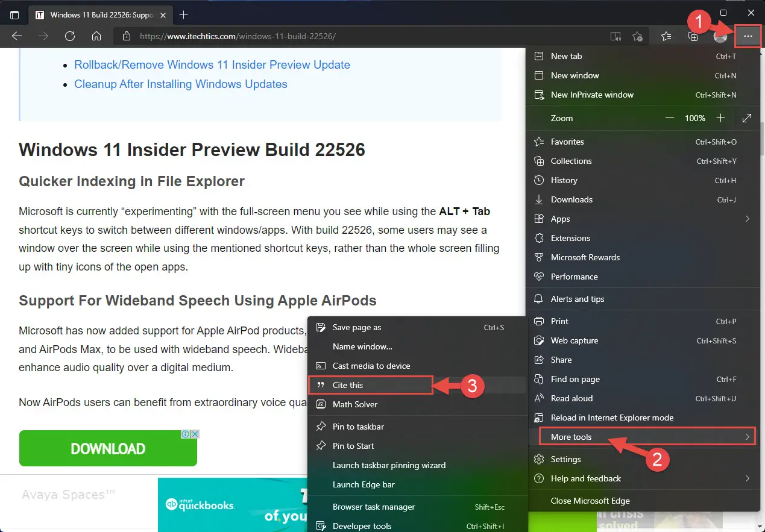Choose Reload in Internet Explorer mode
Screen dimensions: 765x532
(x=642, y=418)
